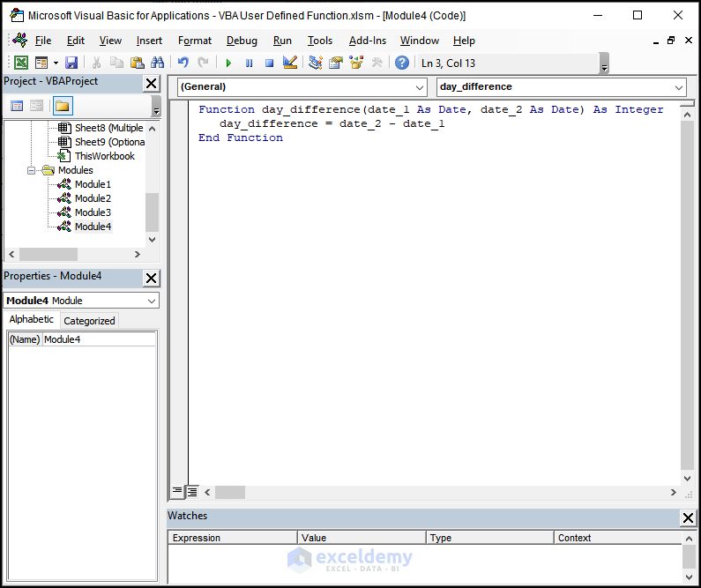This screenshot has height=588, width=701.
Task: Open Visual Basic Help question icon
Action: point(402,63)
